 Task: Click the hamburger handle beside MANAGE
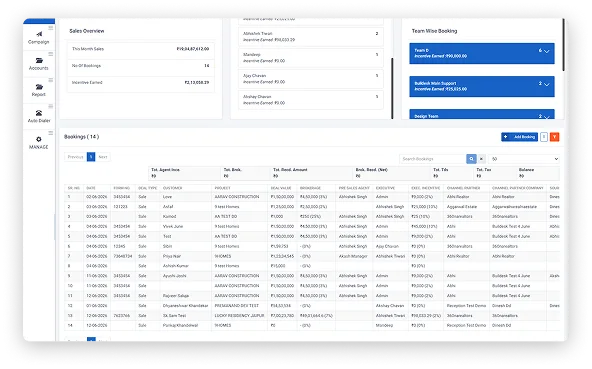[51, 133]
